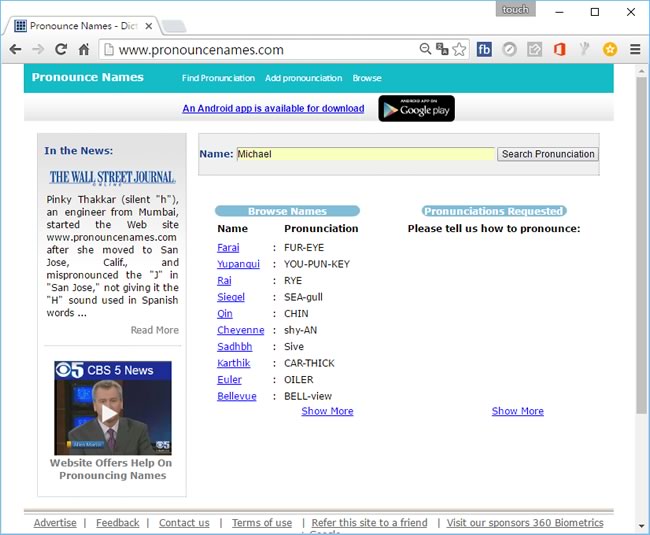650x535 pixels.
Task: Close the Pronounce Names tab
Action: 148,26
